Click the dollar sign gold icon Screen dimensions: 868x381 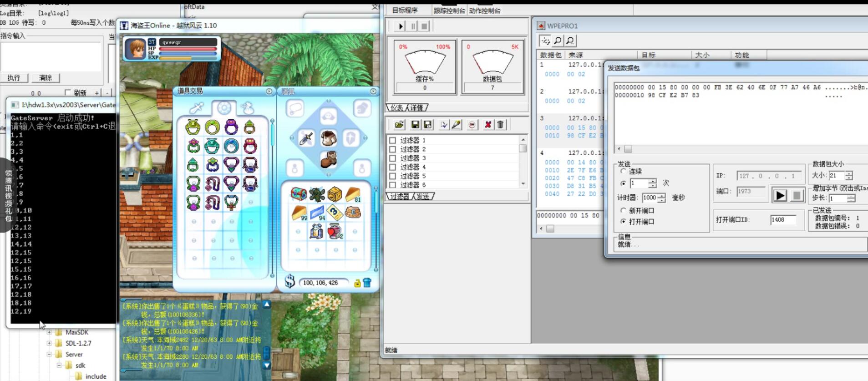(x=290, y=282)
